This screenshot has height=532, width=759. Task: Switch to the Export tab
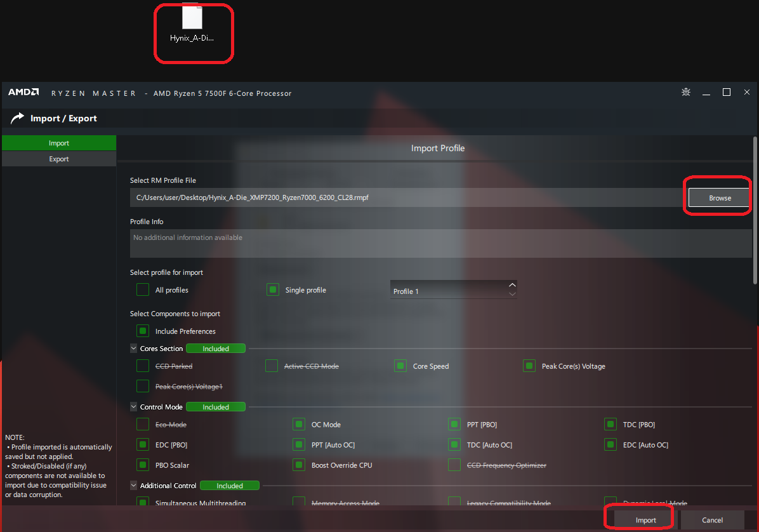[x=59, y=159]
